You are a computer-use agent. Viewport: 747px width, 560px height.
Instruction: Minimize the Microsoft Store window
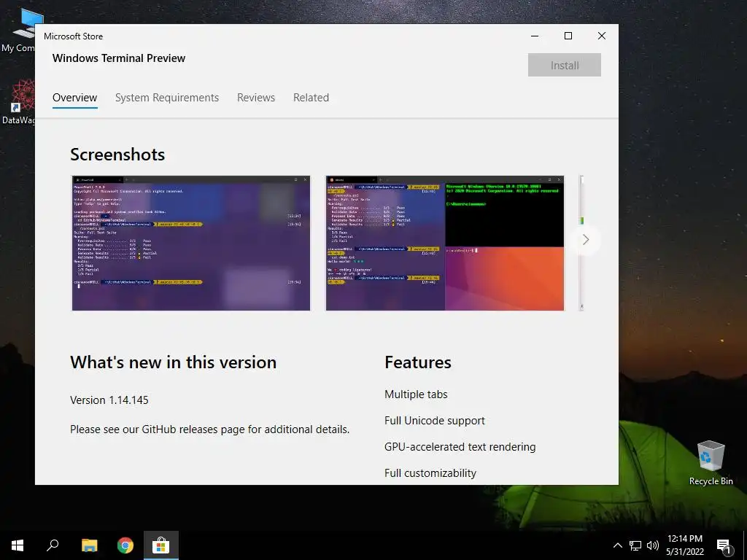535,36
